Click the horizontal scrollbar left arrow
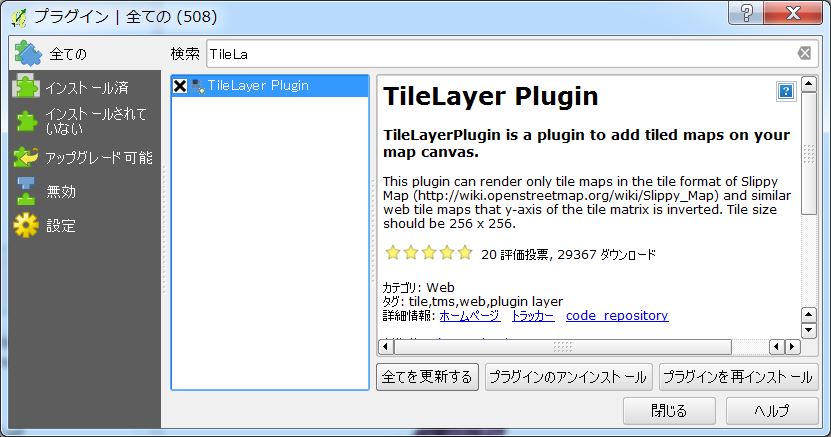831x437 pixels. coord(386,347)
